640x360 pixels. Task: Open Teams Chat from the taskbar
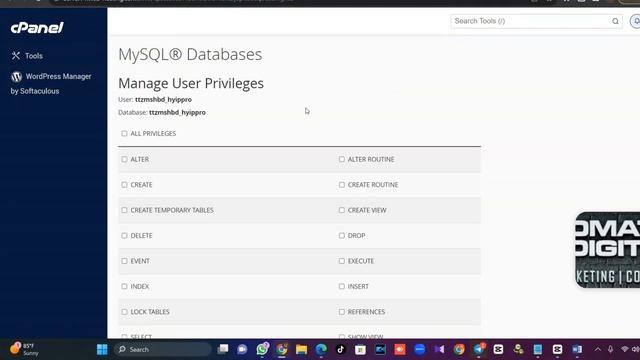click(x=242, y=349)
